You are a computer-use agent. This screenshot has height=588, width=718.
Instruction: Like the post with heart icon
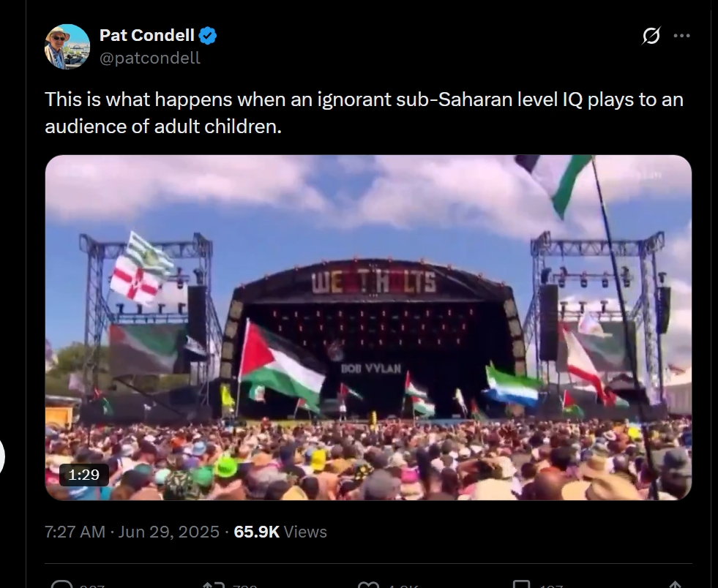coord(367,585)
